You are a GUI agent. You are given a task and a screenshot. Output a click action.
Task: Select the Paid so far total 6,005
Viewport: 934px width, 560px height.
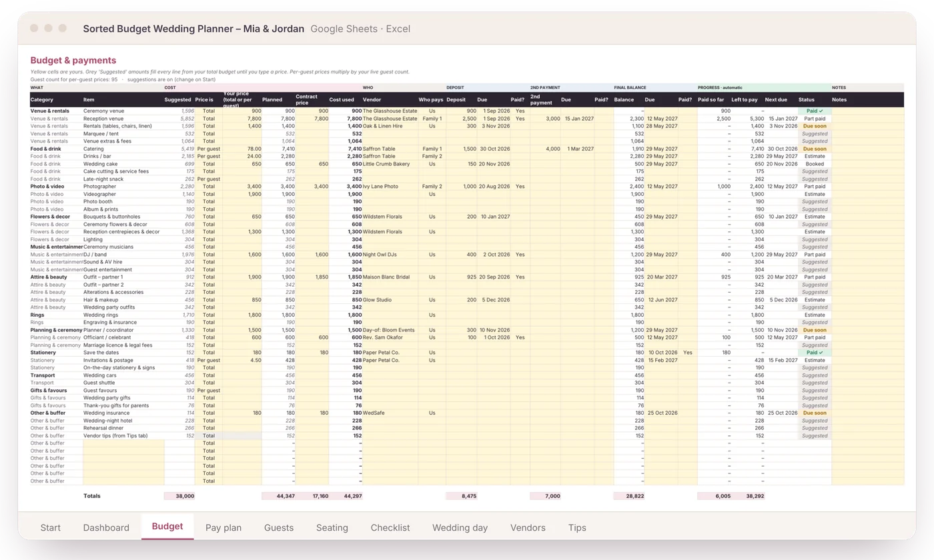pyautogui.click(x=714, y=496)
